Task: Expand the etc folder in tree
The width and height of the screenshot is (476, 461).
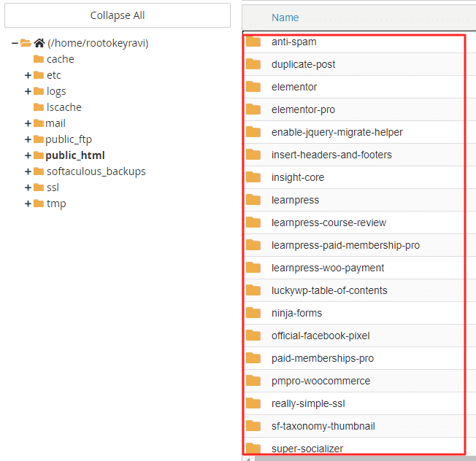Action: point(28,75)
